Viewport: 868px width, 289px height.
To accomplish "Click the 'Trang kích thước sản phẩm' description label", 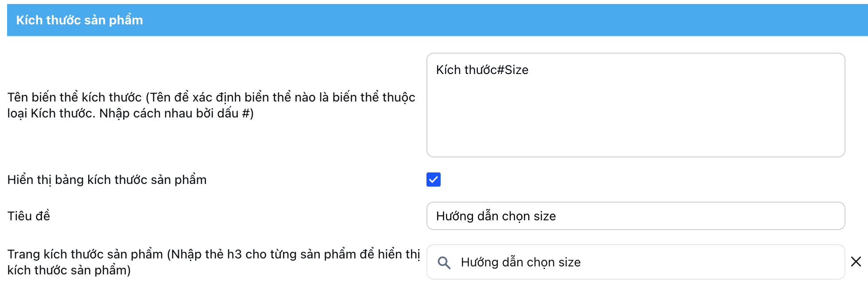I will tap(213, 254).
